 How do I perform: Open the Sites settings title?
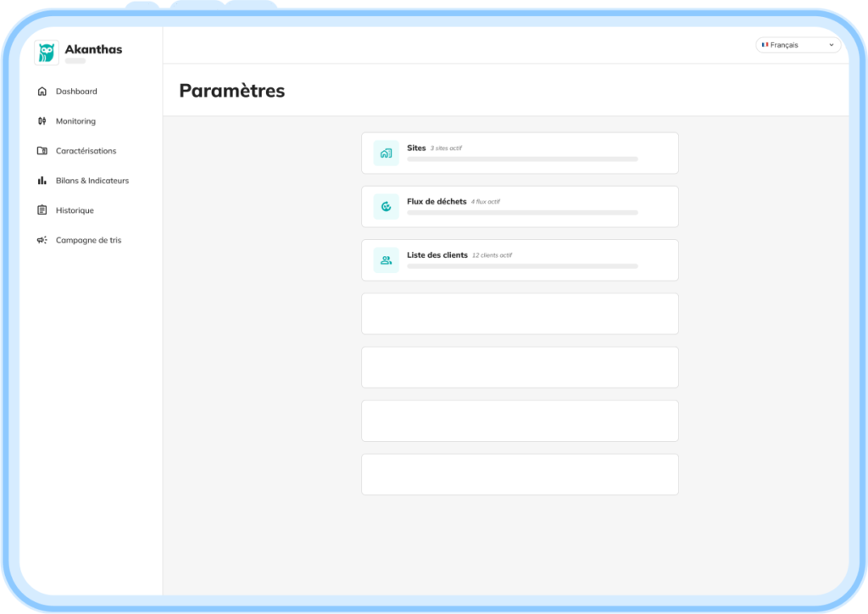click(416, 148)
